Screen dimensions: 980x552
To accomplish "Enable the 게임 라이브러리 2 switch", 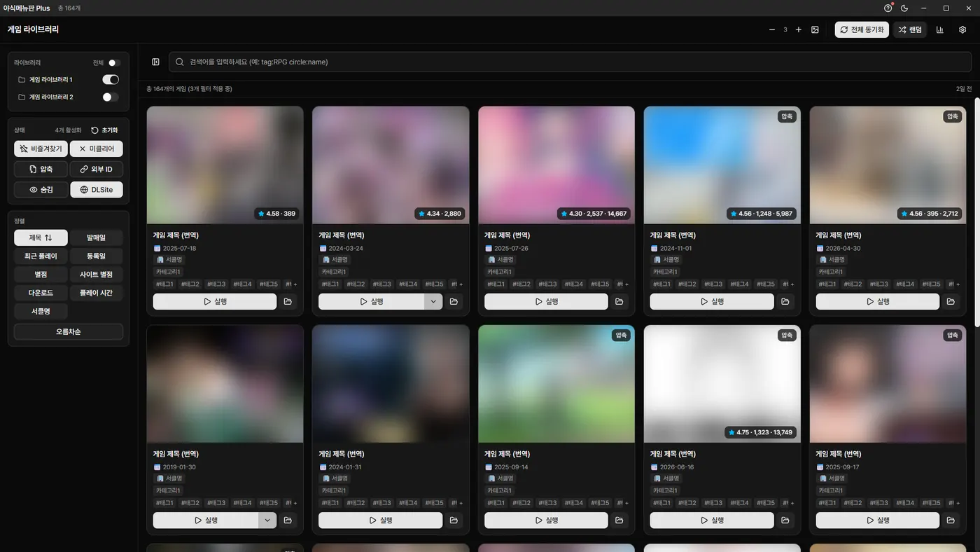I will (111, 97).
